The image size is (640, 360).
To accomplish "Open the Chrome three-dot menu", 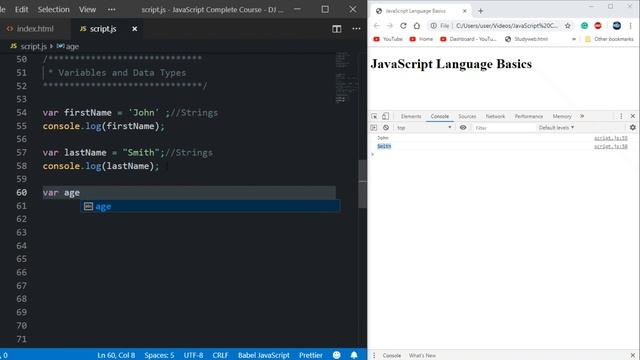I will [631, 26].
